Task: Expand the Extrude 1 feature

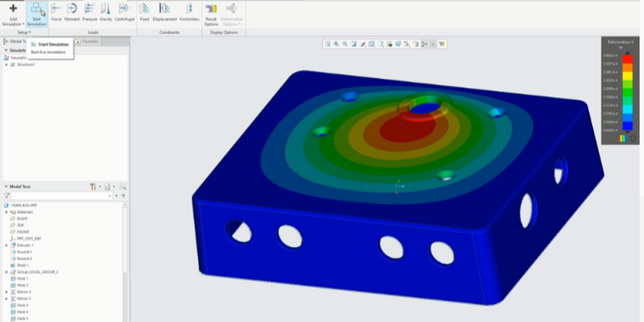Action: (6, 245)
